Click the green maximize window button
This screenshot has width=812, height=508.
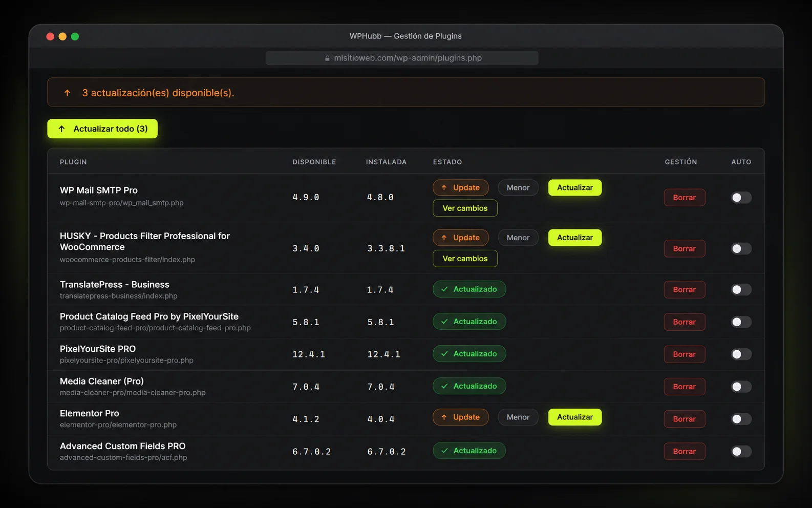(75, 36)
